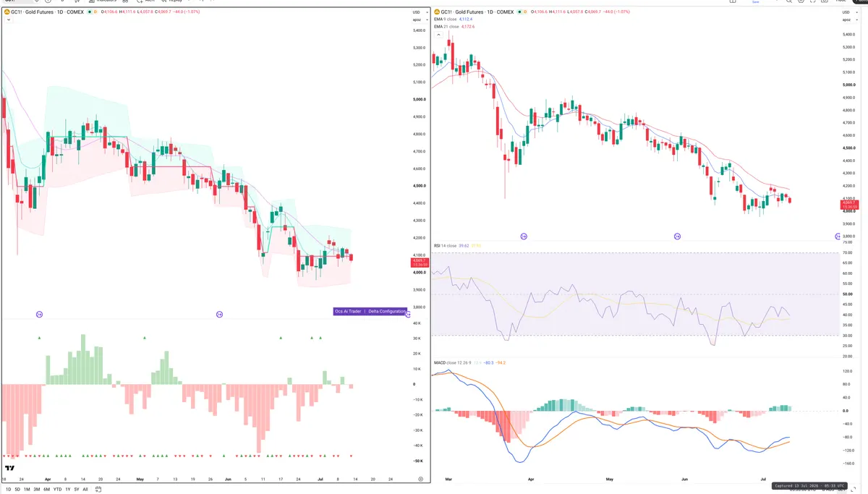Click the Save label in top toolbar
868x494 pixels.
click(x=755, y=2)
